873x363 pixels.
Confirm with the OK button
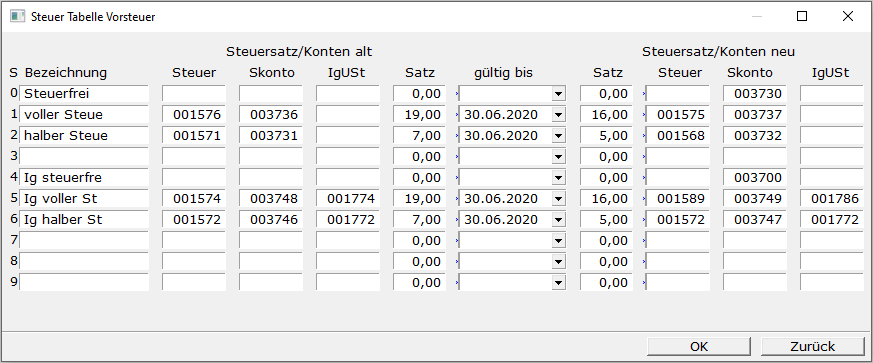tap(699, 346)
